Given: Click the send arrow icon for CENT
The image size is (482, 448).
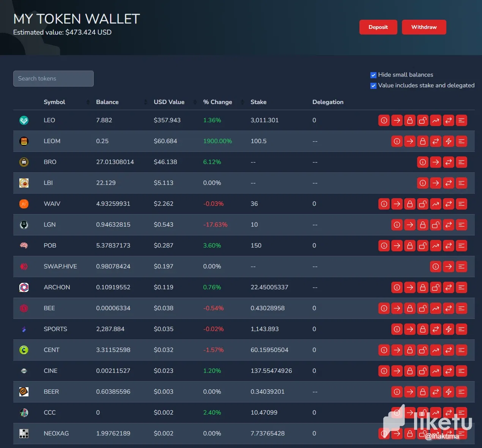Looking at the screenshot, I should click(397, 350).
